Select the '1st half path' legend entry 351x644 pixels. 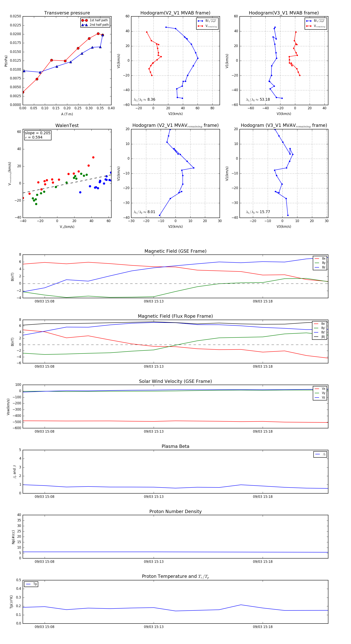point(95,20)
